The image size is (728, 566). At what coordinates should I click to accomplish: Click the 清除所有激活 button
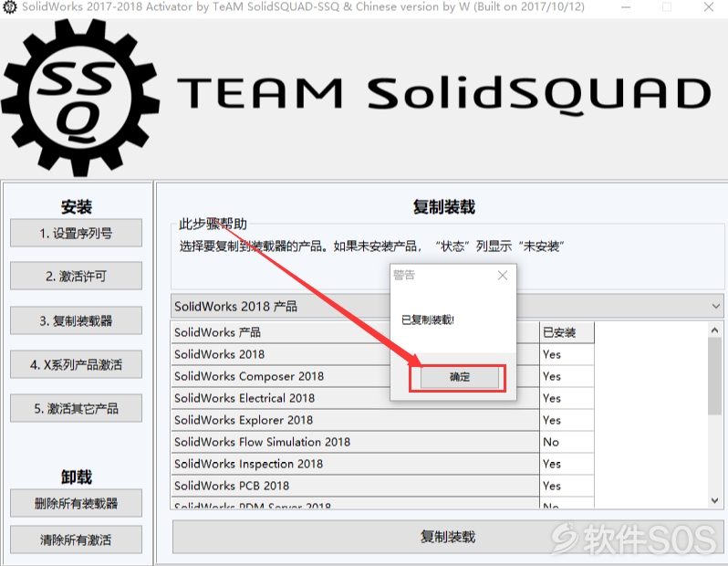pyautogui.click(x=76, y=540)
